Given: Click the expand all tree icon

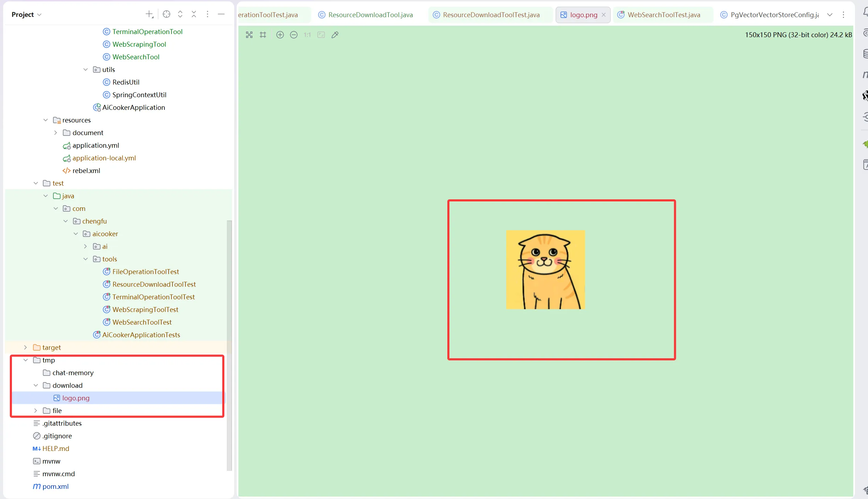Looking at the screenshot, I should click(180, 14).
